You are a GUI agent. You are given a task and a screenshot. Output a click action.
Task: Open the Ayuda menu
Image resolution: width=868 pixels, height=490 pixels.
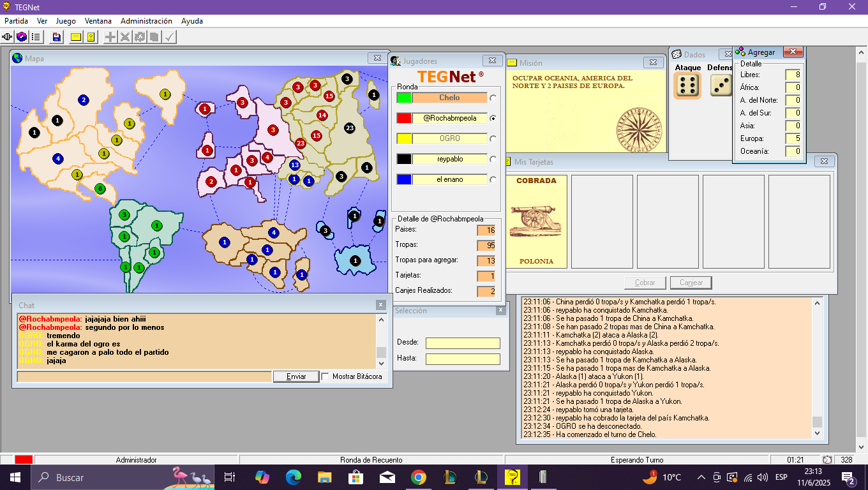[x=192, y=21]
